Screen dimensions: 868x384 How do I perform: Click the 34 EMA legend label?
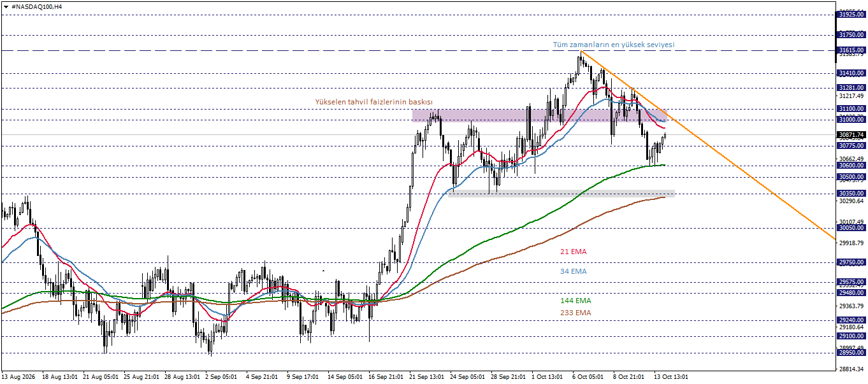click(x=574, y=271)
